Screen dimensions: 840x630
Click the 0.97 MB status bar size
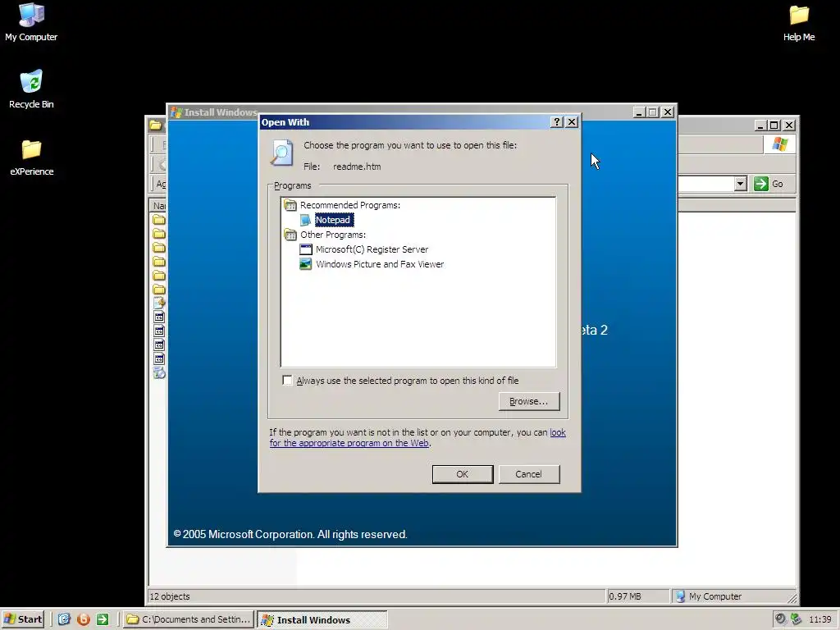[624, 596]
